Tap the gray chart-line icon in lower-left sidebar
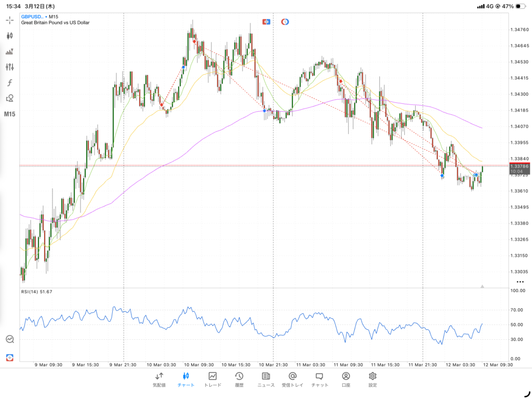The image size is (532, 399). tap(9, 339)
